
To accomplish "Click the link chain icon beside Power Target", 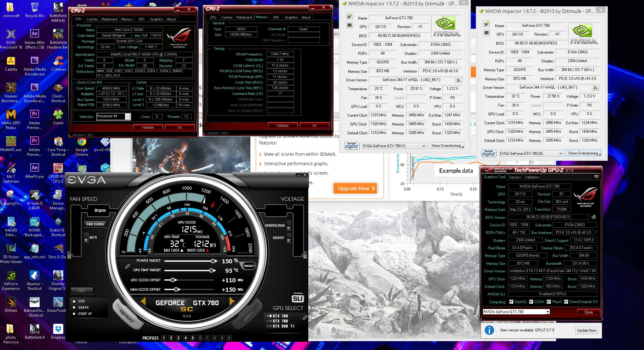I will pos(128,266).
